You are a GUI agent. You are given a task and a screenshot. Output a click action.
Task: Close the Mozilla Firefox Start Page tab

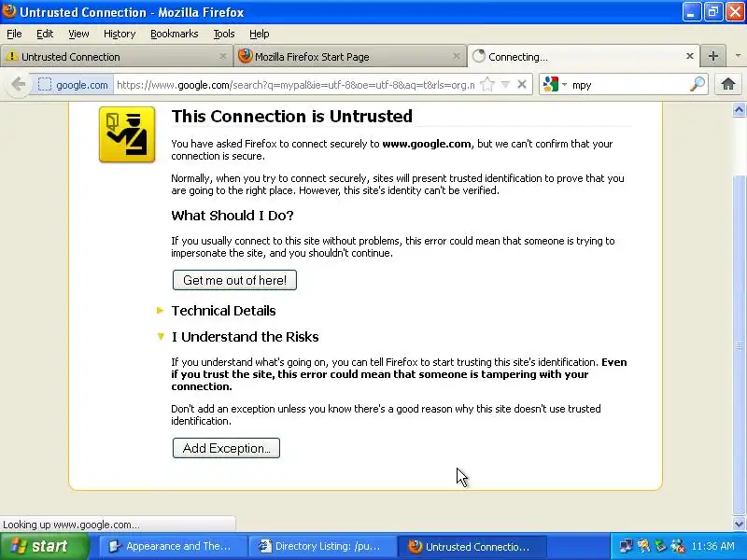(457, 56)
